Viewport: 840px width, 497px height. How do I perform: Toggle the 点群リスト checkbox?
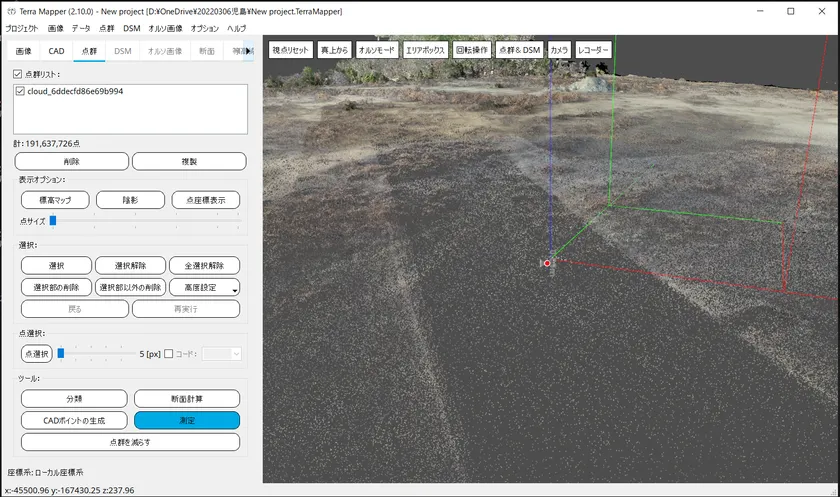17,74
